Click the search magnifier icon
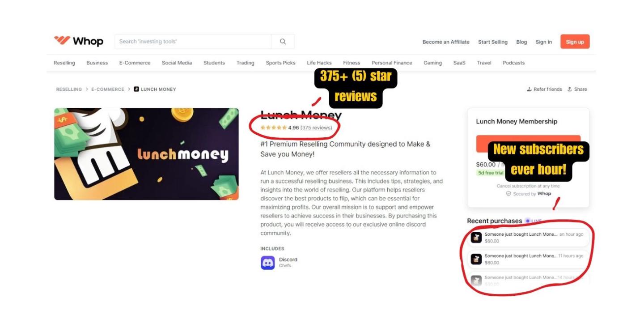Image resolution: width=644 pixels, height=332 pixels. (283, 42)
